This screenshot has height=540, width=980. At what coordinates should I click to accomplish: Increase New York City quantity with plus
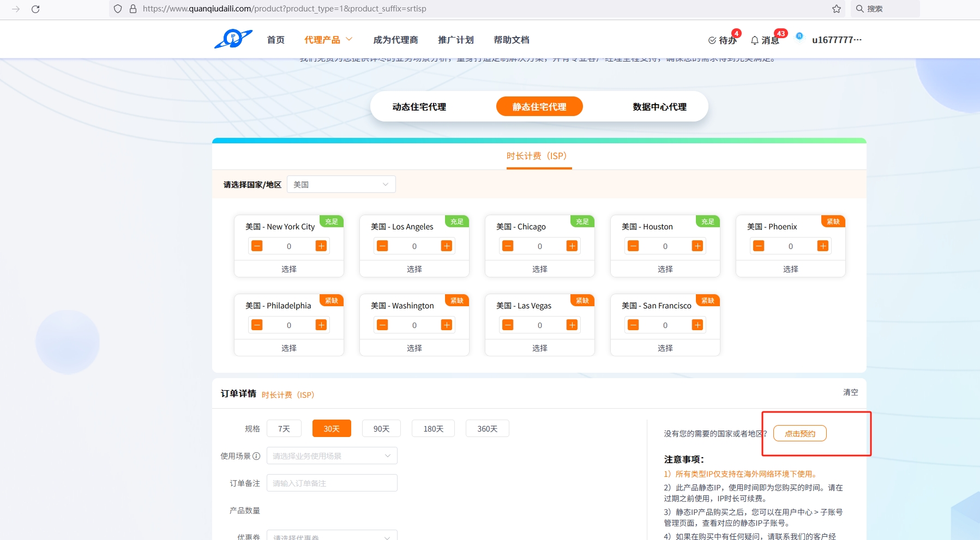(x=321, y=246)
